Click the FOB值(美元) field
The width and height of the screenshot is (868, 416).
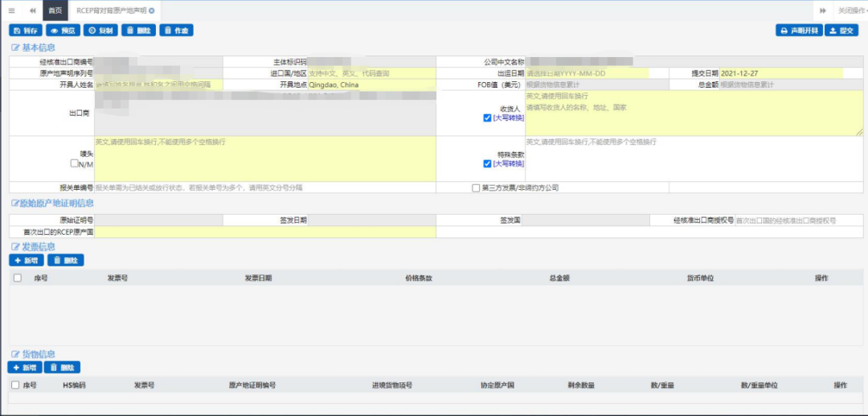click(x=596, y=84)
